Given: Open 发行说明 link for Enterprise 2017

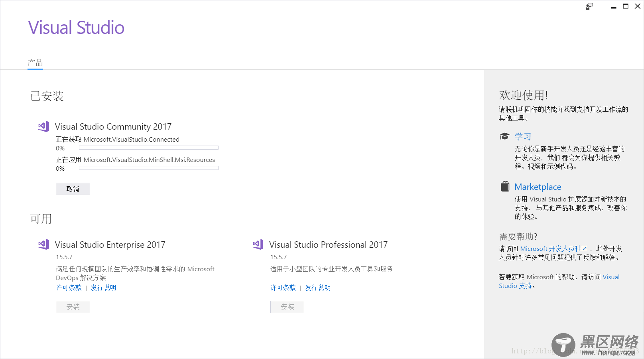Looking at the screenshot, I should coord(103,288).
